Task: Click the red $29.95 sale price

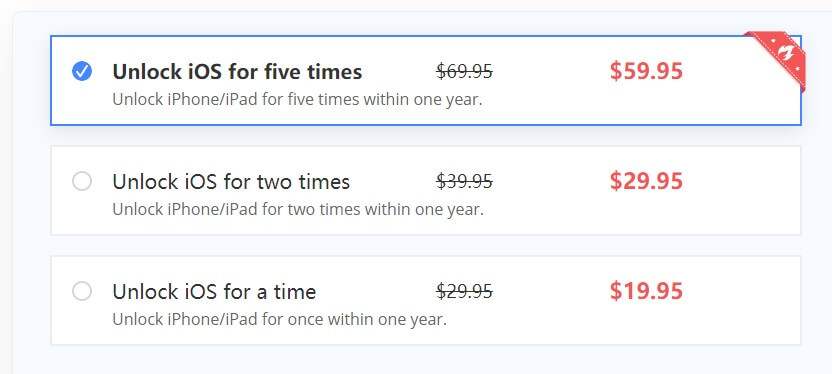Action: pyautogui.click(x=646, y=181)
